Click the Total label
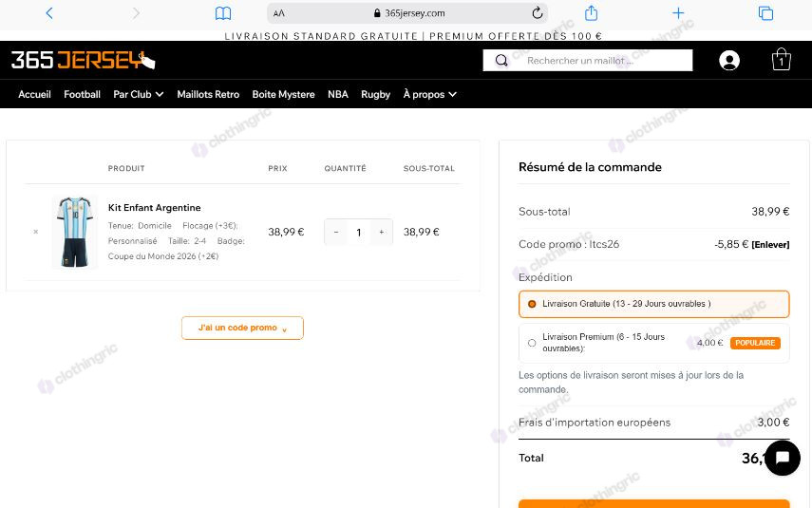This screenshot has height=508, width=812. click(x=531, y=458)
